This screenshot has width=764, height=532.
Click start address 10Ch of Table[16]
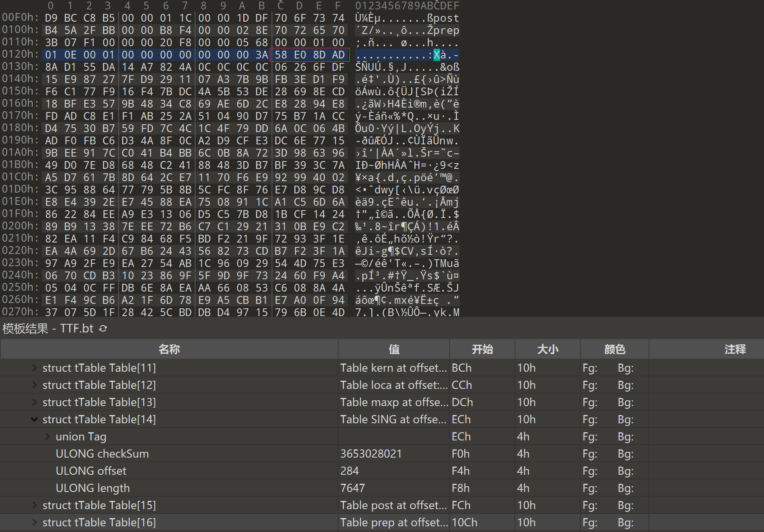[464, 522]
